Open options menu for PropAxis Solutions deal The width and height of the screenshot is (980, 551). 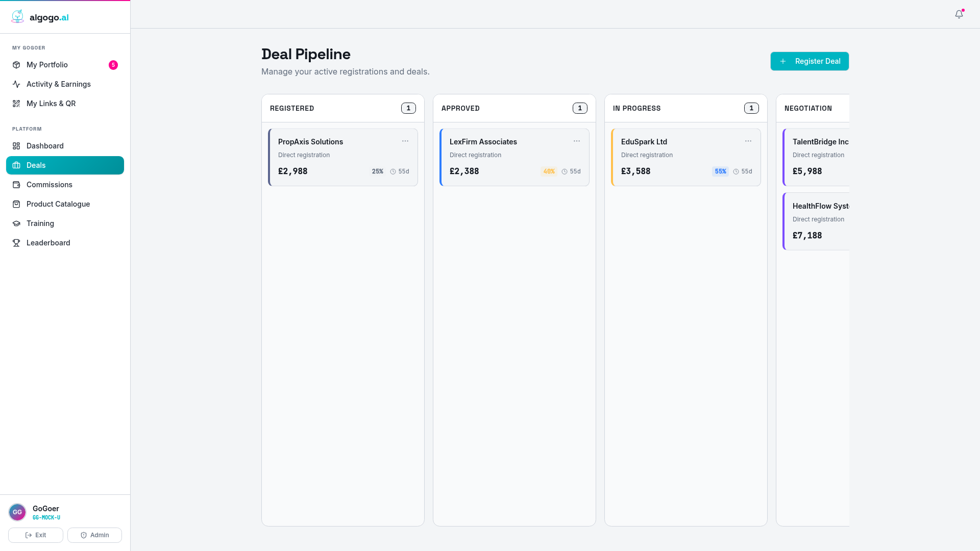[x=405, y=141]
